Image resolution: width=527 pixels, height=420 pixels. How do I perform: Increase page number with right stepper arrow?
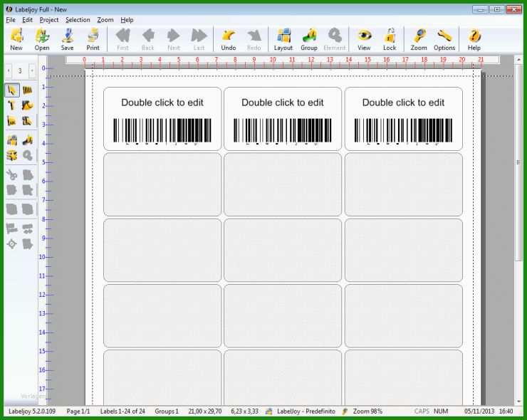pos(32,70)
